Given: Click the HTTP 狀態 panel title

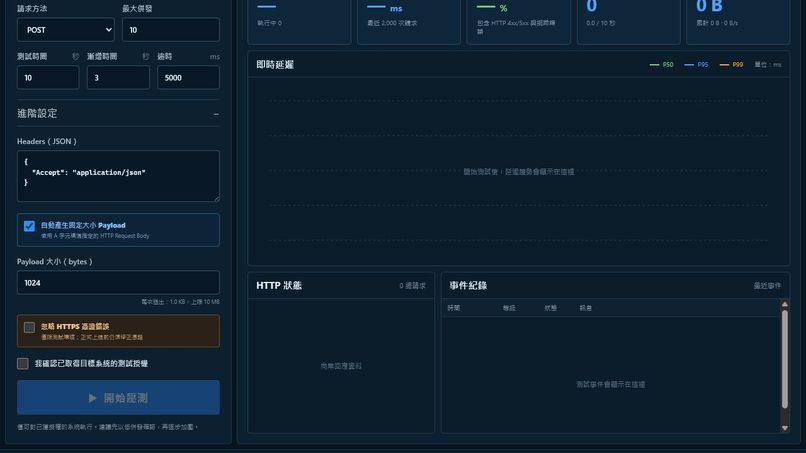Looking at the screenshot, I should pos(279,285).
